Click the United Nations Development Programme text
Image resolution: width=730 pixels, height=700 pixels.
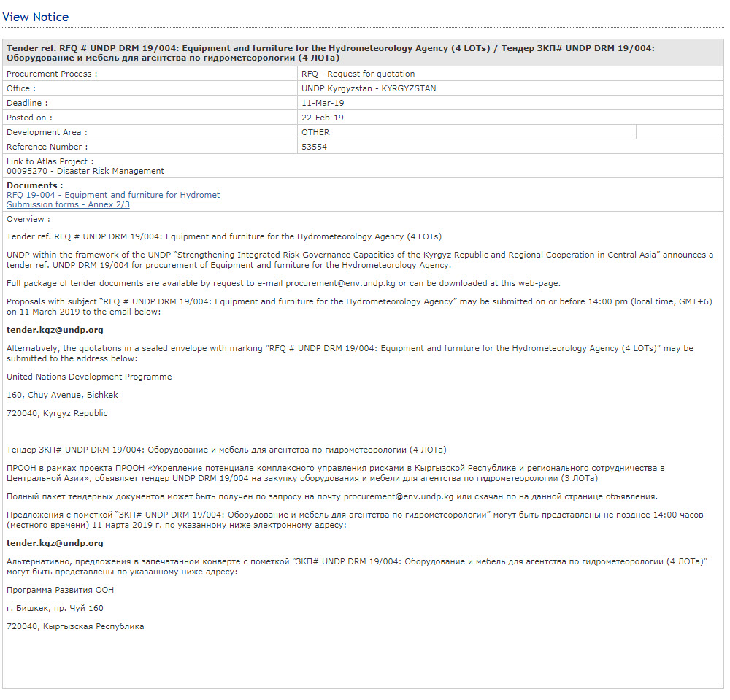(89, 377)
